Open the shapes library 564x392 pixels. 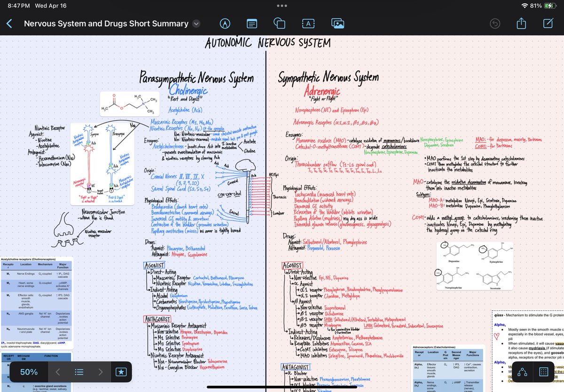[279, 23]
